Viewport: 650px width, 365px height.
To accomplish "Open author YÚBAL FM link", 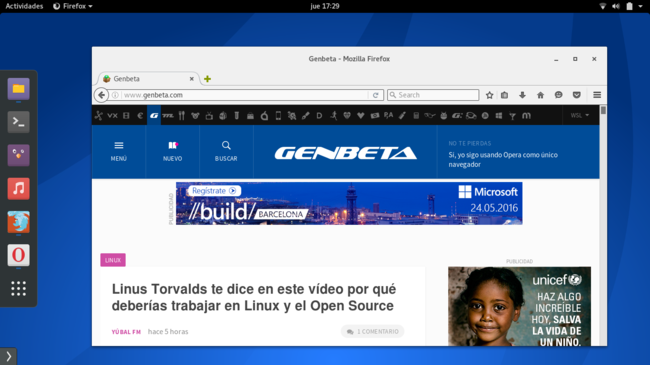I will click(x=126, y=332).
